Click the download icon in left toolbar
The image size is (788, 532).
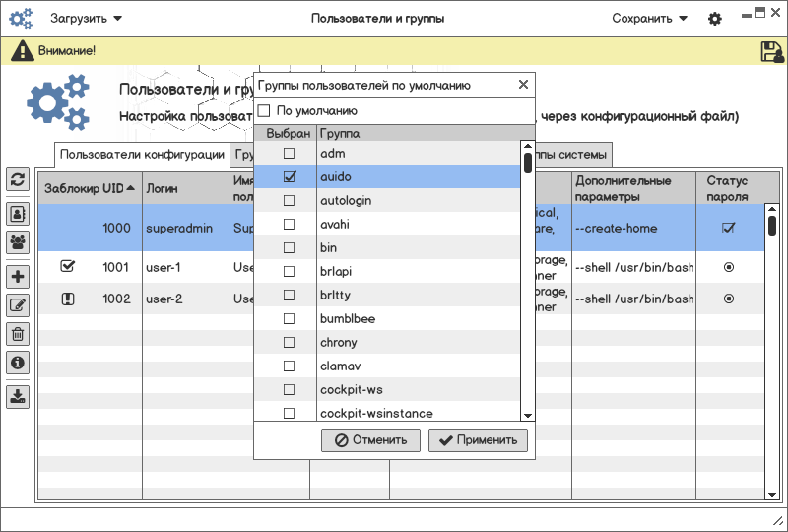(18, 396)
